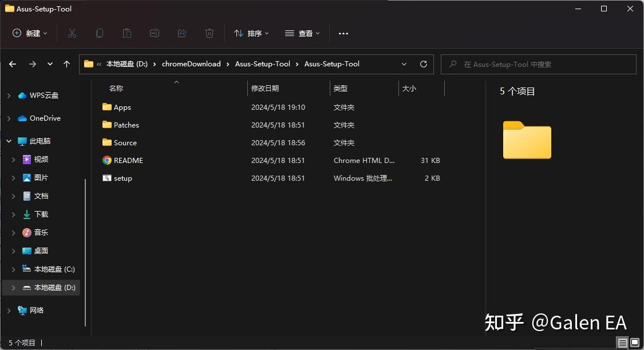
Task: Expand the 本地磁盘 (C:) tree node
Action: [14, 269]
